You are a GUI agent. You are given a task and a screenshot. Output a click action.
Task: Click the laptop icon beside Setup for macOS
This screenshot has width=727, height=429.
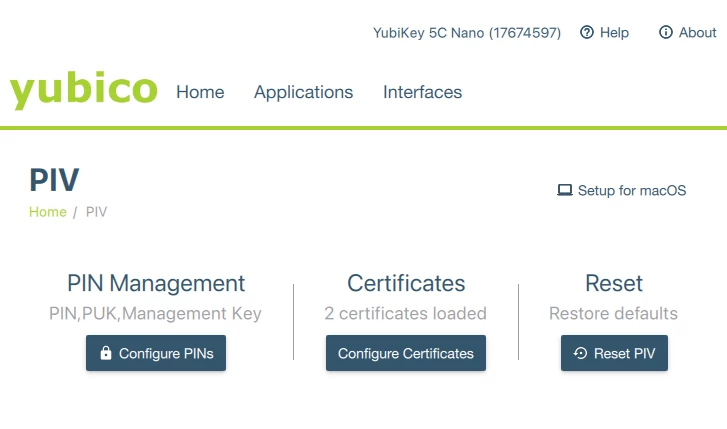tap(564, 190)
